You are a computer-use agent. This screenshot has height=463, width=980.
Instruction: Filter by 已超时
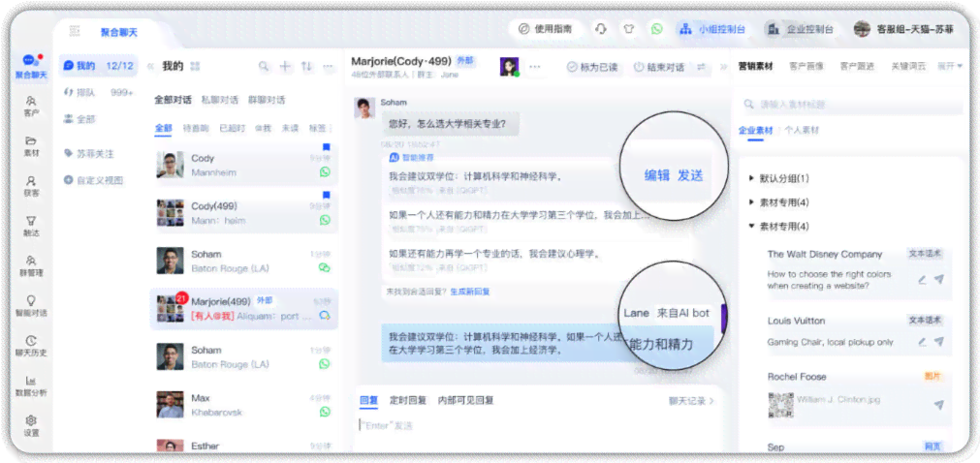[x=232, y=128]
